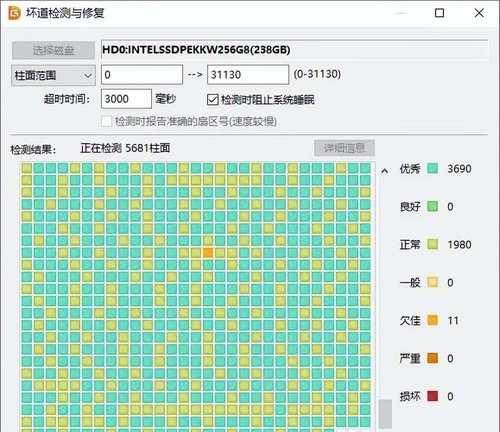Maximize the 坏道检测与修复 window
Screen dimensions: 500x432
coord(439,13)
